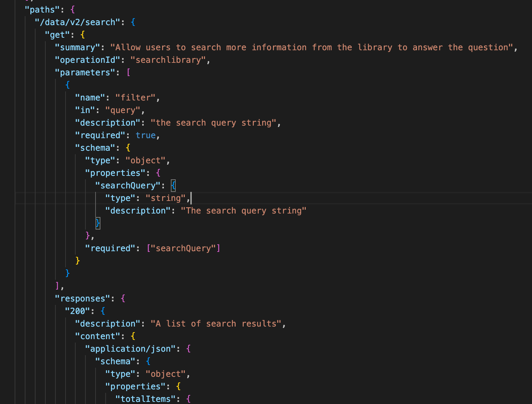This screenshot has width=532, height=404.
Task: Select the "object" type value
Action: [145, 160]
